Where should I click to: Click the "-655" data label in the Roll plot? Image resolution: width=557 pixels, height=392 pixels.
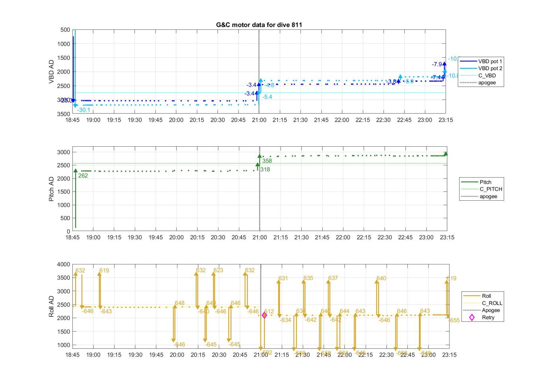click(454, 320)
